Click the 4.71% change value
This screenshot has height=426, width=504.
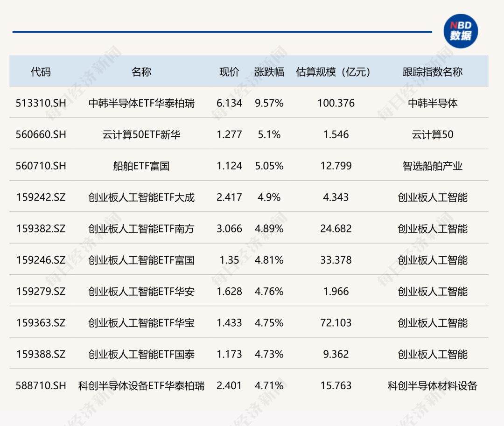[x=269, y=385]
